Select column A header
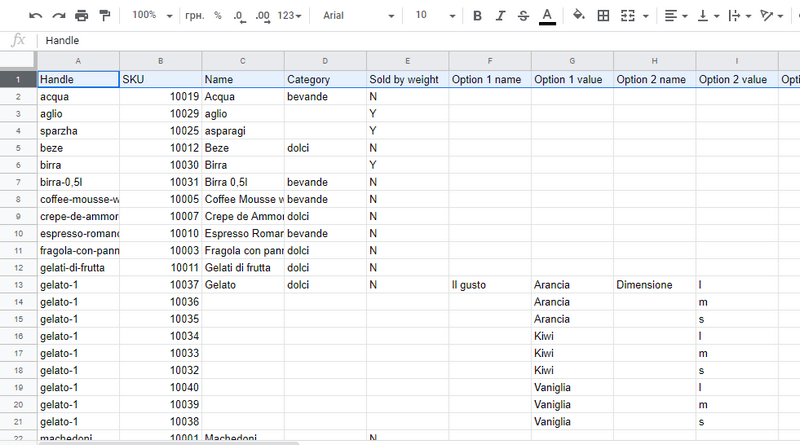Screen dimensions: 800x445 [78, 61]
